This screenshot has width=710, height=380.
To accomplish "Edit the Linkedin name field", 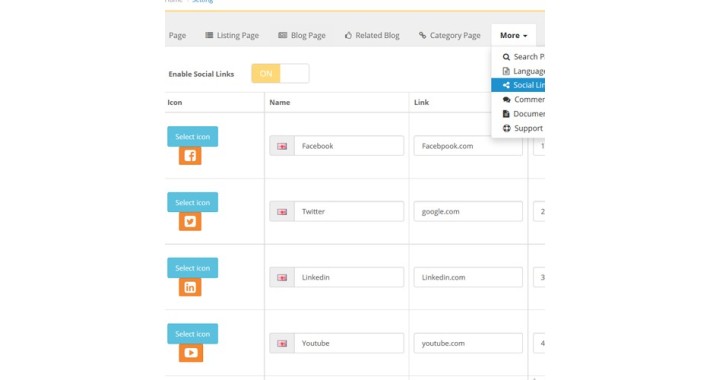I will tap(349, 277).
